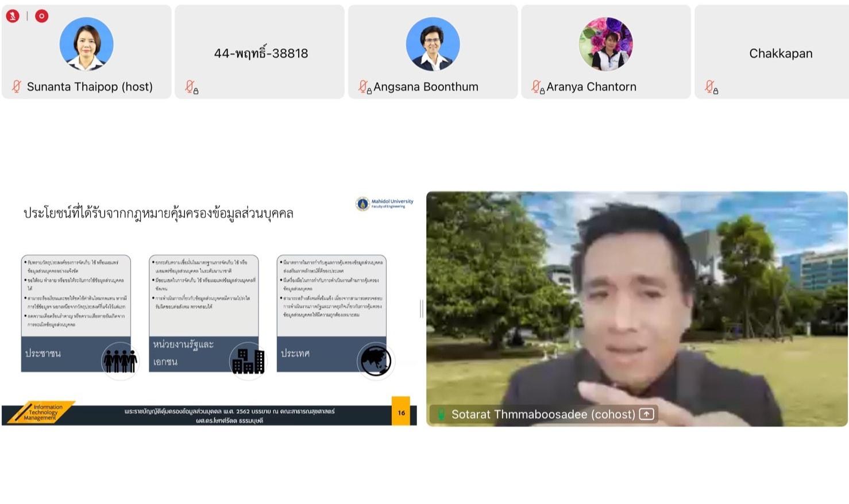Click the ประเทศ card label
This screenshot has height=504, width=849.
click(x=295, y=353)
